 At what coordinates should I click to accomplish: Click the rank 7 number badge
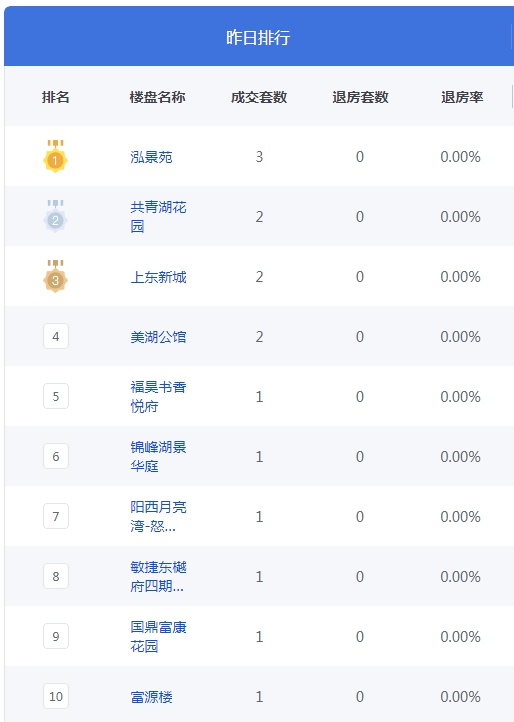[x=56, y=516]
